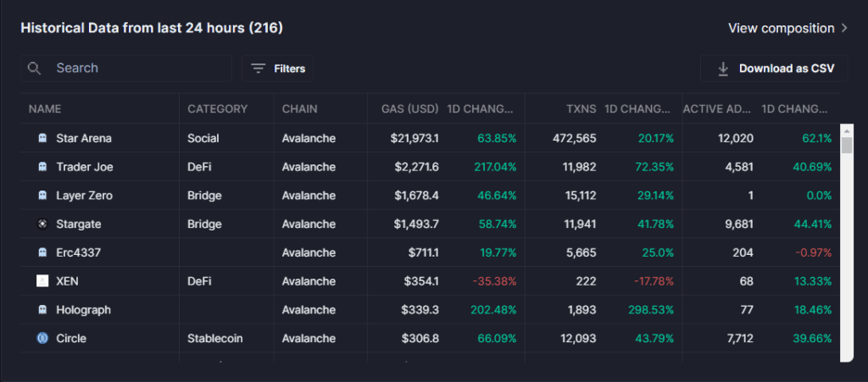Viewport: 868px width, 382px height.
Task: Click the filter lines icon
Action: click(258, 69)
